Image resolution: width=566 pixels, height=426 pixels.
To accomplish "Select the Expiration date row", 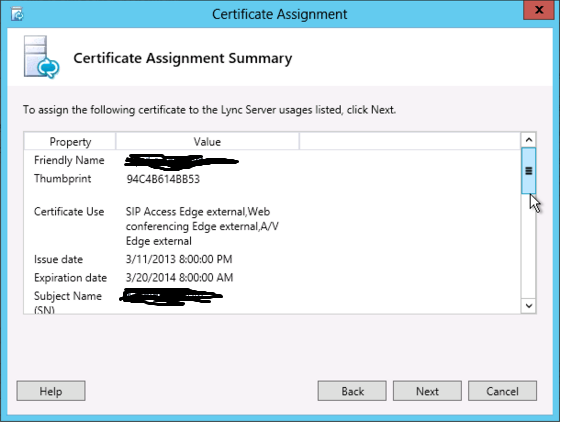I will [x=273, y=278].
